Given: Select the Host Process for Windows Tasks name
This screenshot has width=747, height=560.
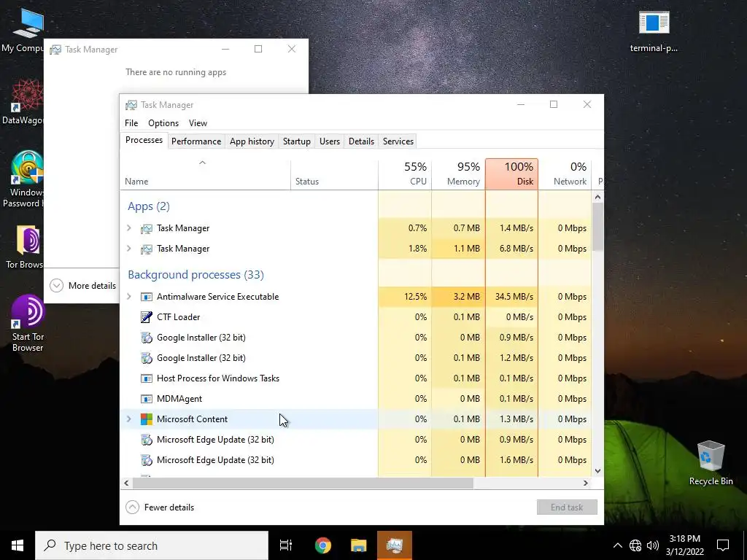Looking at the screenshot, I should click(218, 378).
